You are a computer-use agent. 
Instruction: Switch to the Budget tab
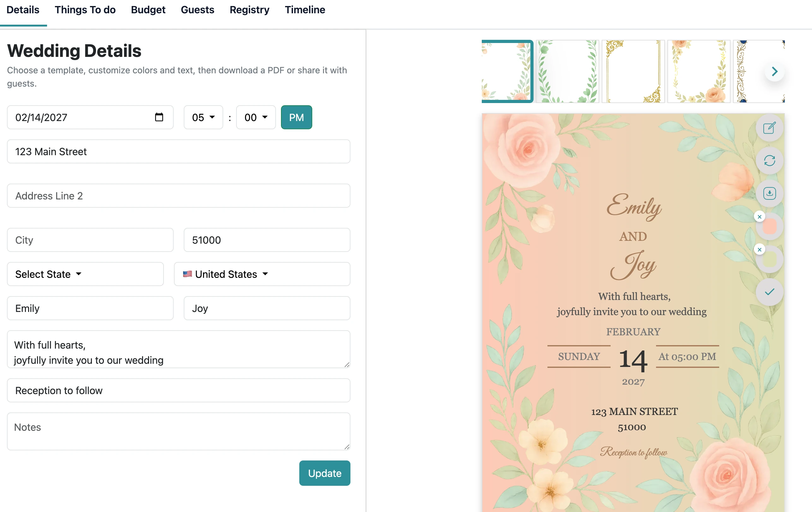pyautogui.click(x=148, y=10)
